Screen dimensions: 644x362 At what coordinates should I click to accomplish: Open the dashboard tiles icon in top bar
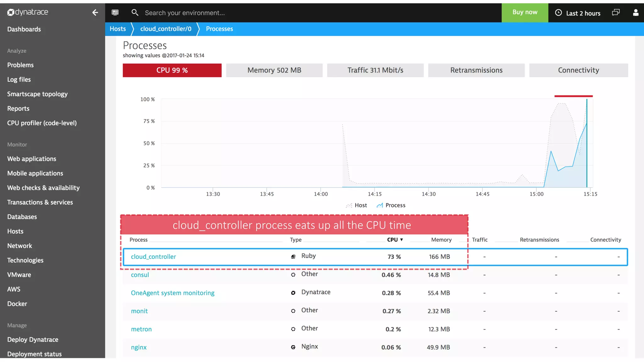pyautogui.click(x=115, y=13)
